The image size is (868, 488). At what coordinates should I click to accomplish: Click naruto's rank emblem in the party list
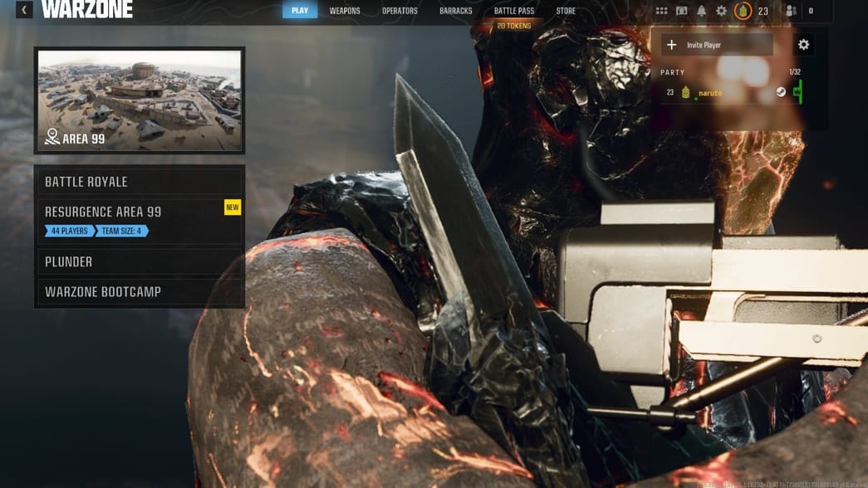(x=686, y=93)
